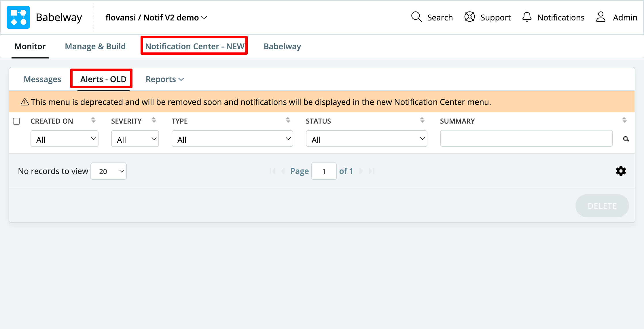The width and height of the screenshot is (644, 329).
Task: Sort by Severity column arrows
Action: point(154,120)
